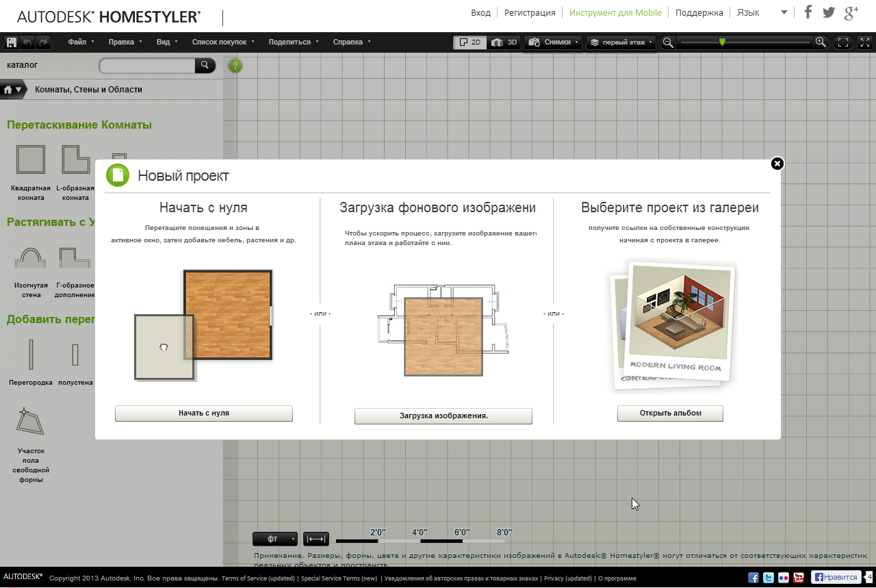Click the Начать с нуля button

(x=203, y=413)
